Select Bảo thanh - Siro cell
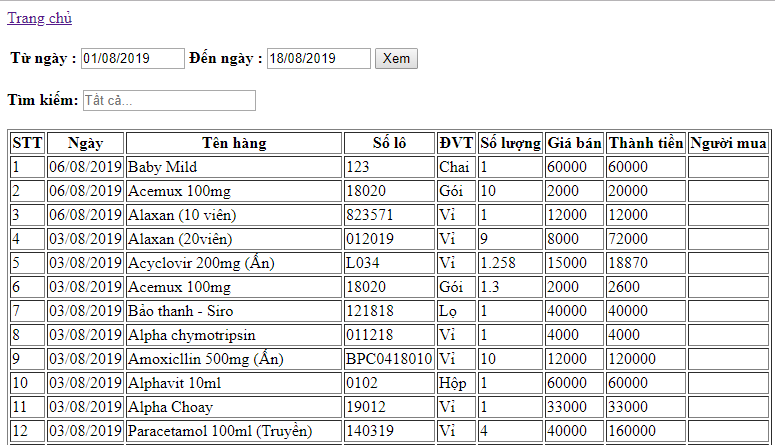775x445 pixels. (234, 311)
